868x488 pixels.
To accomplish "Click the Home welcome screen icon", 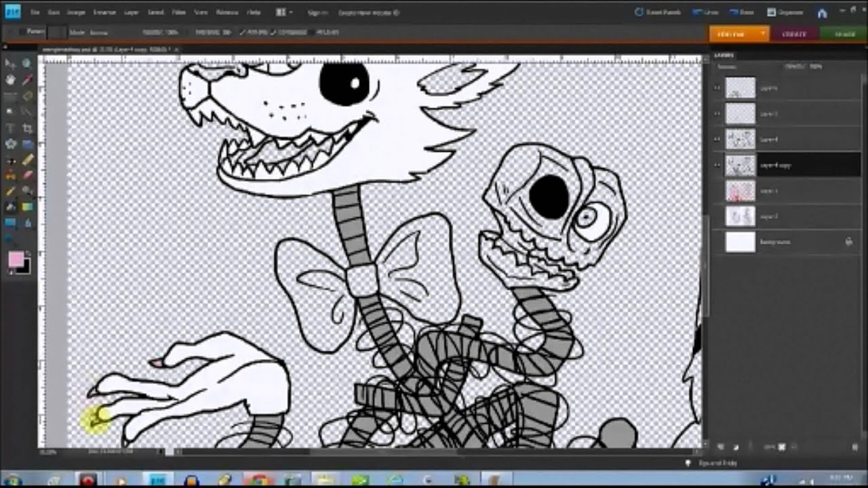I will tap(822, 12).
